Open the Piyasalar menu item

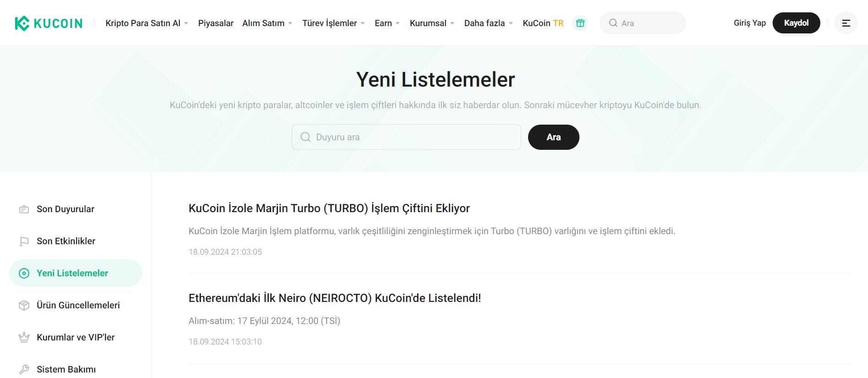click(216, 23)
